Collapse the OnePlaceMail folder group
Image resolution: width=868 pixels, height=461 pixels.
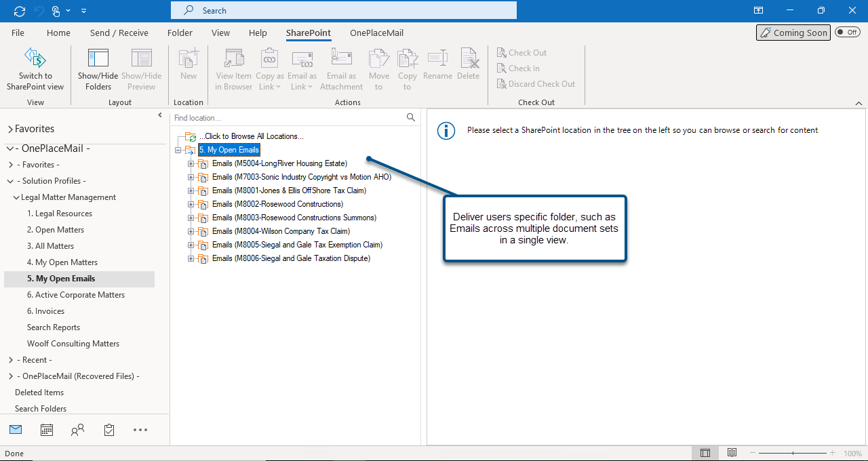point(9,148)
